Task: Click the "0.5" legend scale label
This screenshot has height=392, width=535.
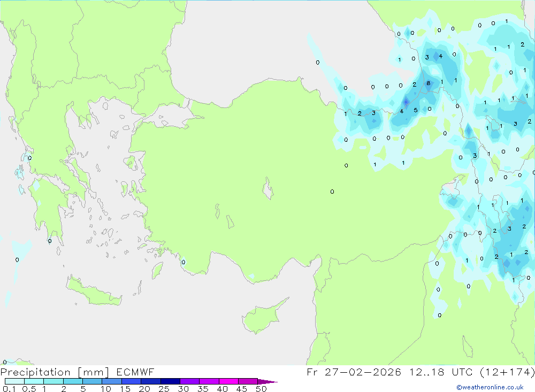Action: coord(29,389)
